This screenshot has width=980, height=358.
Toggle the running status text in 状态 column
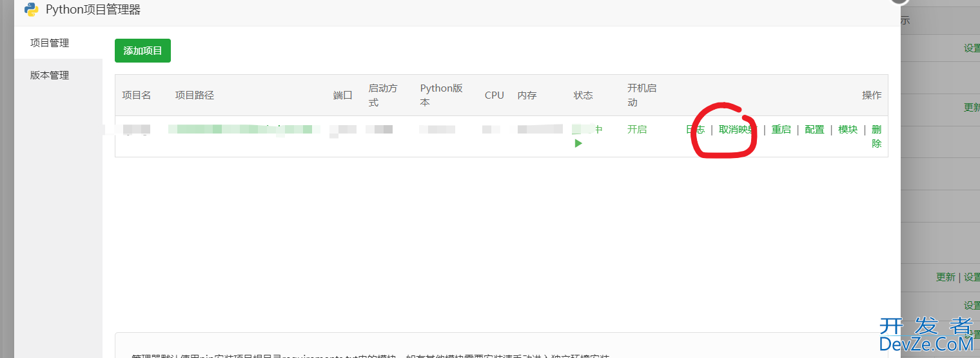(587, 130)
